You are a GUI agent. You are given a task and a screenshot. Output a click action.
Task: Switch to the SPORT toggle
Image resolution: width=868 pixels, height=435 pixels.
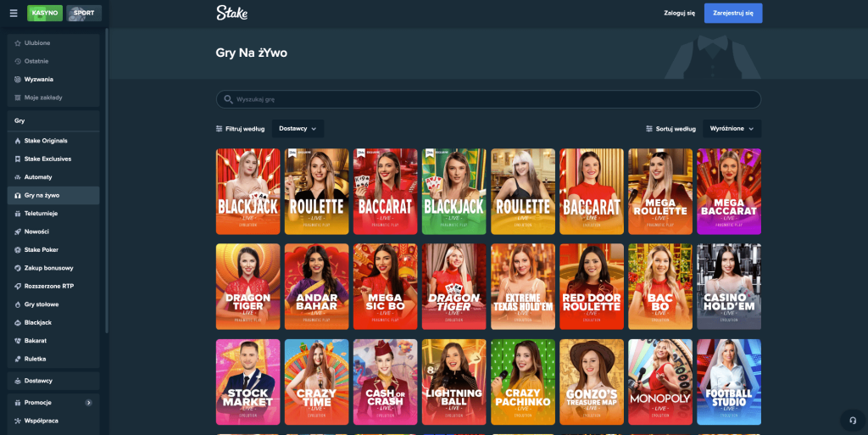(x=84, y=14)
